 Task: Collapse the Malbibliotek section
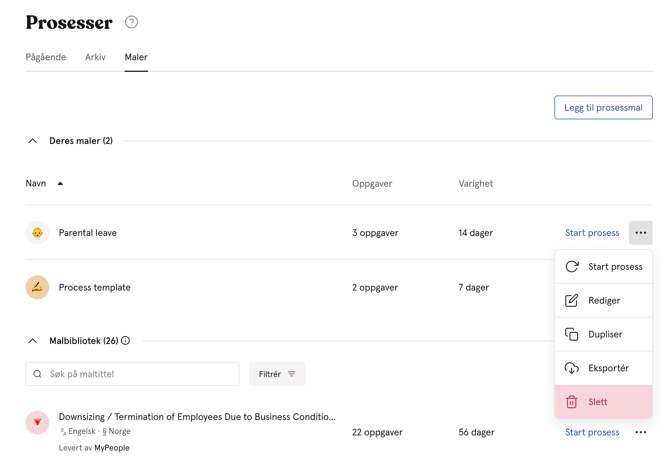(33, 341)
